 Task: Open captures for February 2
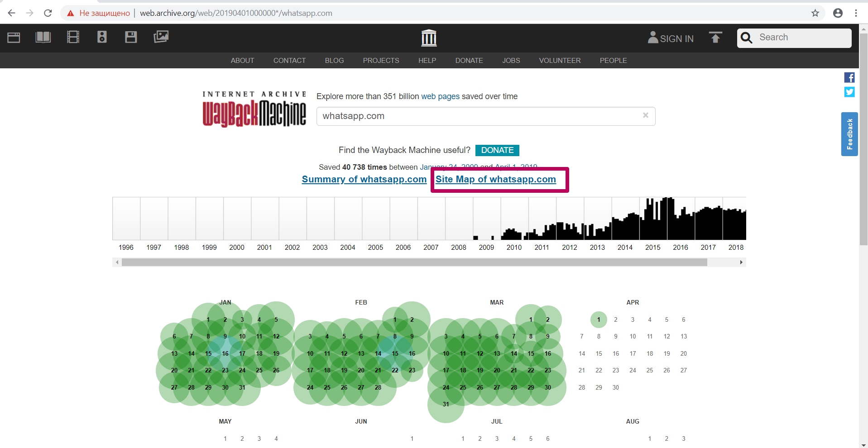pyautogui.click(x=412, y=319)
